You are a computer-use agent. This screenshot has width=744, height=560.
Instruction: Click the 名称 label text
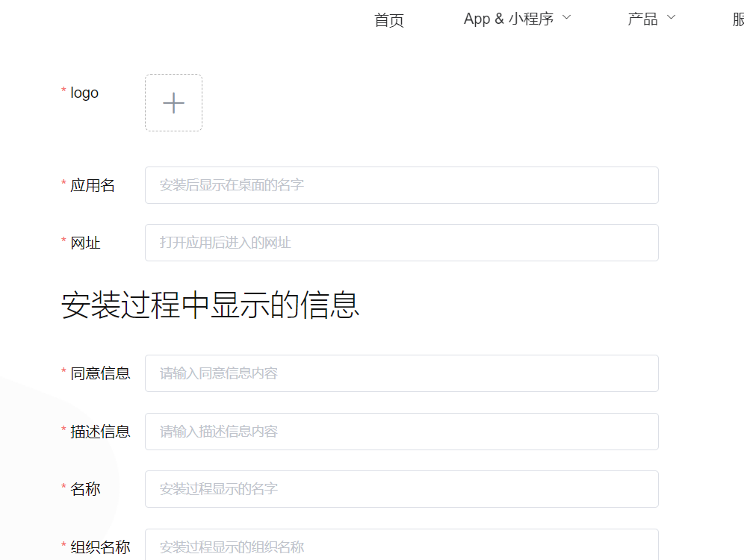tap(85, 489)
